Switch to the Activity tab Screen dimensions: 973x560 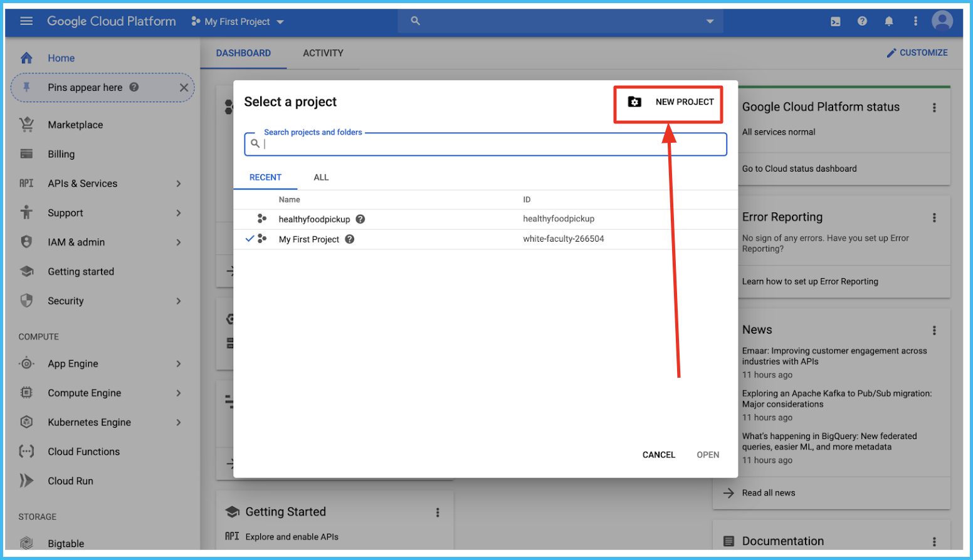(323, 53)
